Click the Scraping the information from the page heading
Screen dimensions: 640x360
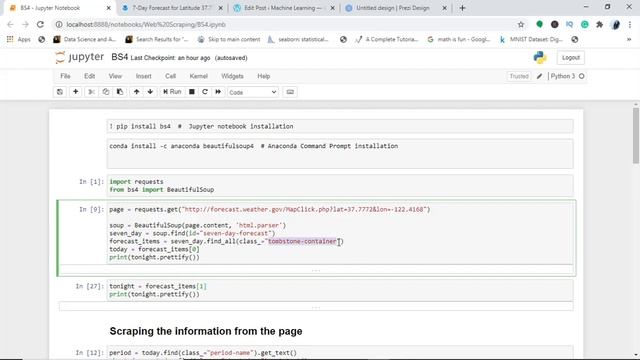coord(206,331)
